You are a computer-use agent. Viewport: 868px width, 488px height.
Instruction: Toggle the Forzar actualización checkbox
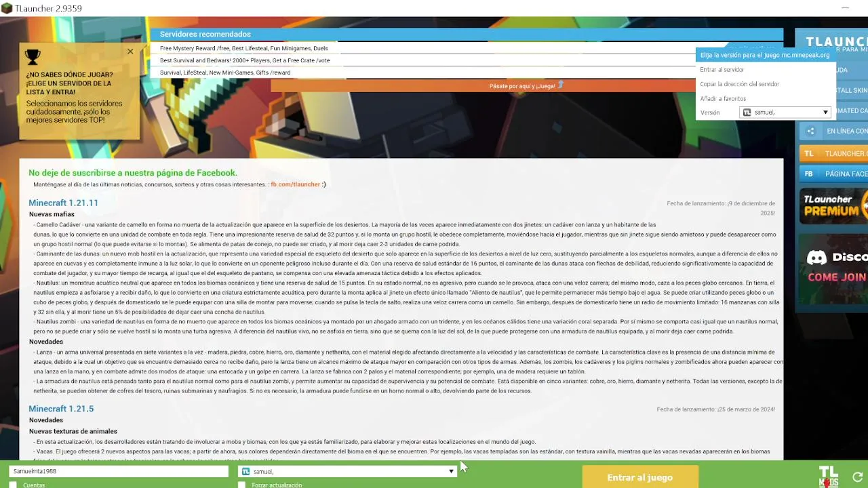(241, 485)
